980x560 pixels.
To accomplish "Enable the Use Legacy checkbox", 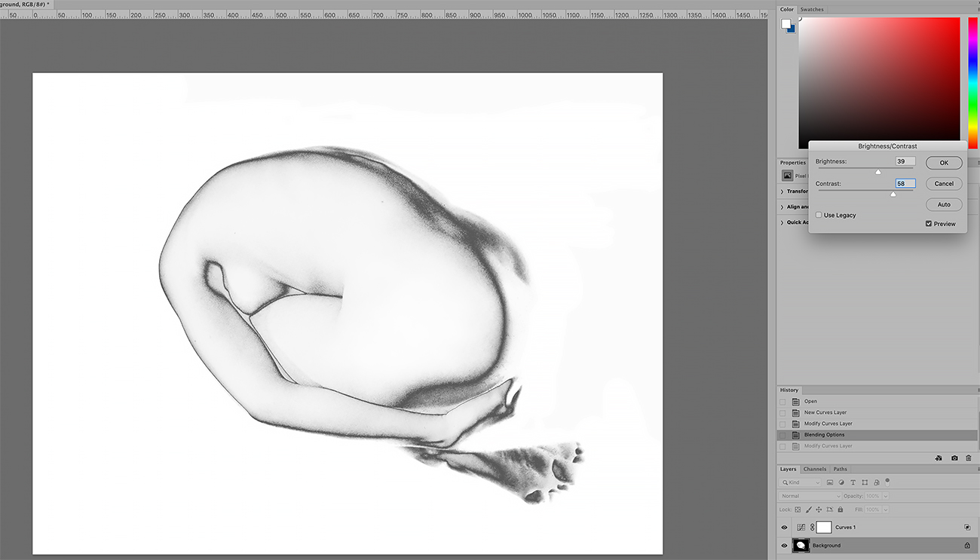I will [x=819, y=216].
